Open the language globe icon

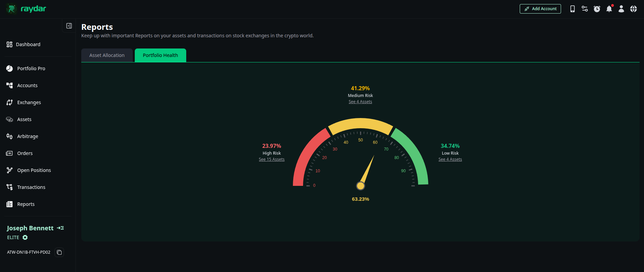(634, 9)
